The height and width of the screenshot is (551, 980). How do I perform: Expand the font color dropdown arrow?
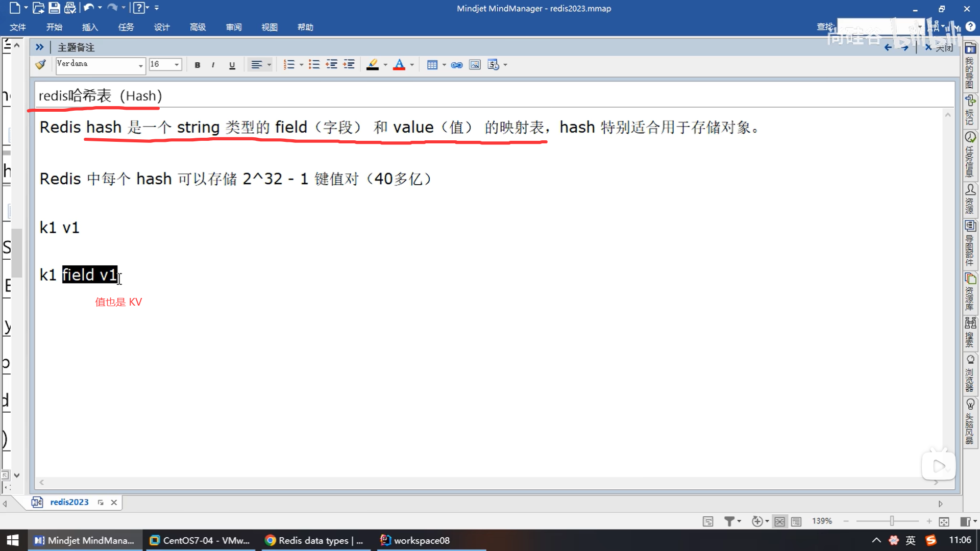pyautogui.click(x=412, y=65)
